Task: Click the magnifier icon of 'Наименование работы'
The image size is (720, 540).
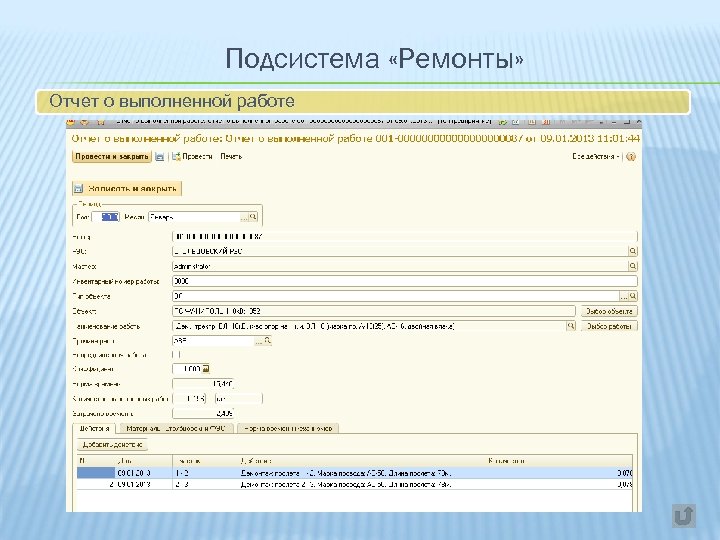Action: 571,326
